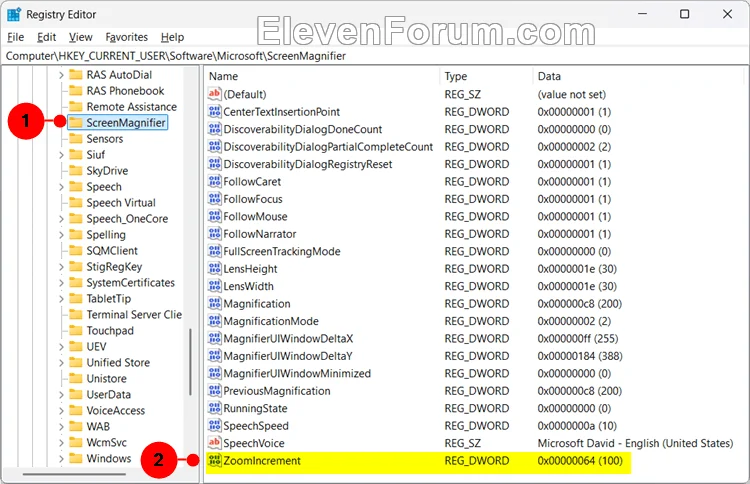
Task: Click the FollowMouse DWORD icon
Action: [215, 216]
